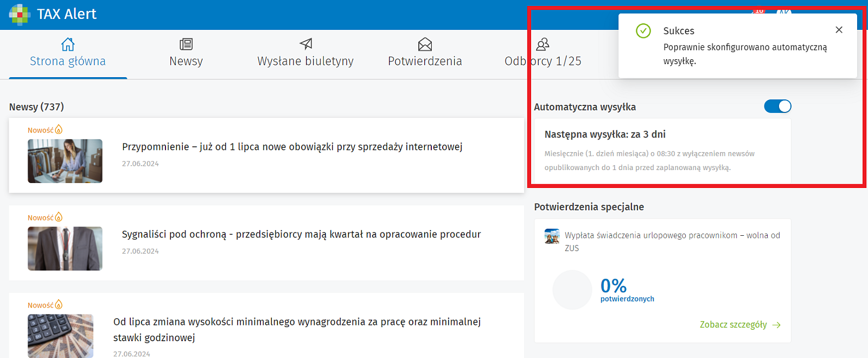The height and width of the screenshot is (358, 868).
Task: Disable the Automatyczna wysyłka switch
Action: tap(777, 106)
